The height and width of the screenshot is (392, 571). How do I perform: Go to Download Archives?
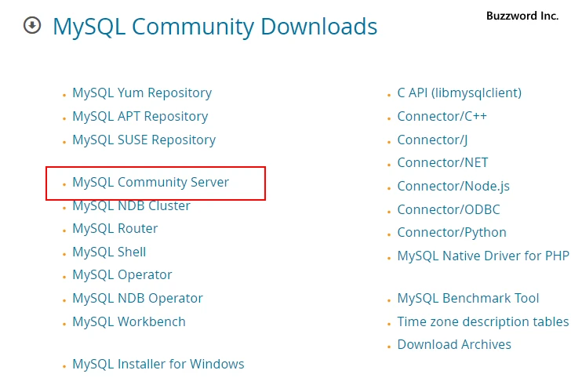454,344
